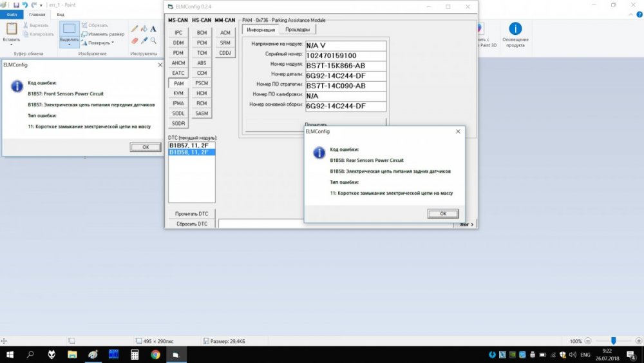Switch to the Главная ribbon tab

pyautogui.click(x=37, y=14)
